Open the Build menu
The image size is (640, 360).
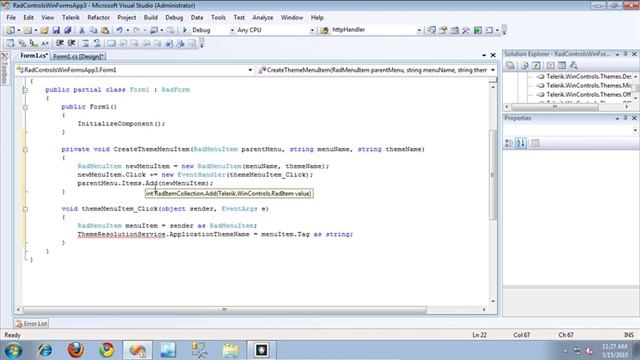click(151, 18)
